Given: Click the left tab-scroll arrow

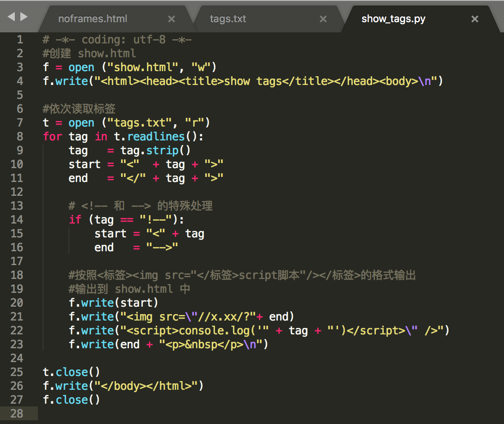Looking at the screenshot, I should (11, 17).
